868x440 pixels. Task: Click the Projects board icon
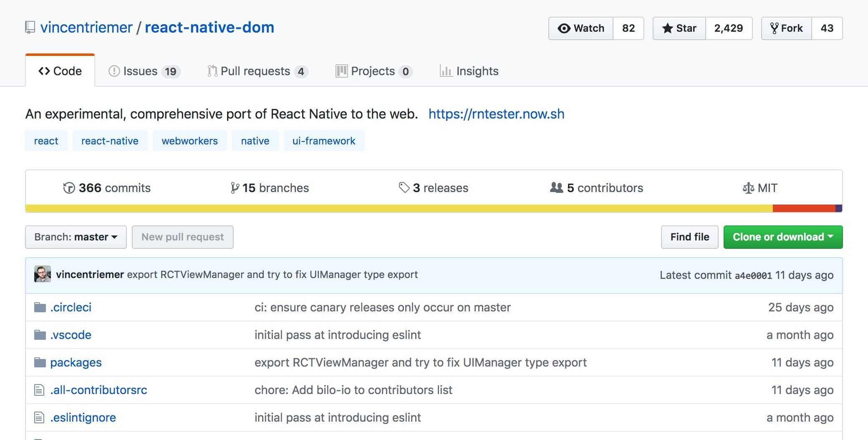pyautogui.click(x=341, y=71)
